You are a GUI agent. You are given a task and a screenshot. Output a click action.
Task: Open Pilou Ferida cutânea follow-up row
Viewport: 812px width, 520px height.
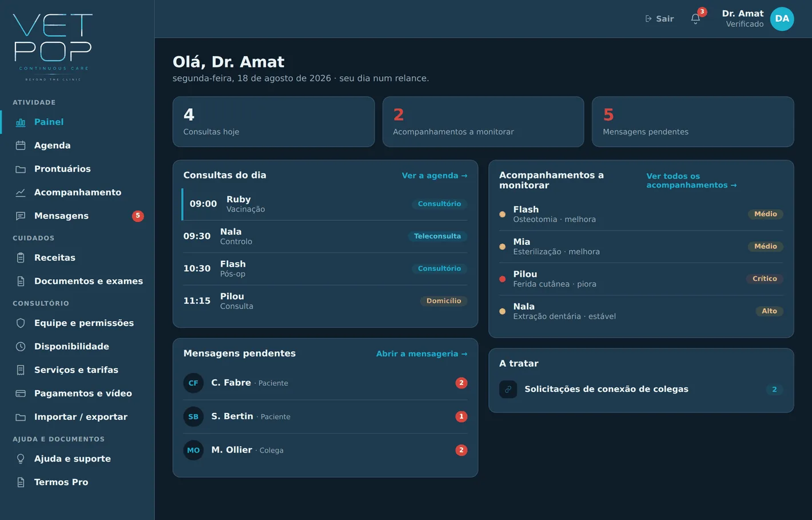pos(641,279)
